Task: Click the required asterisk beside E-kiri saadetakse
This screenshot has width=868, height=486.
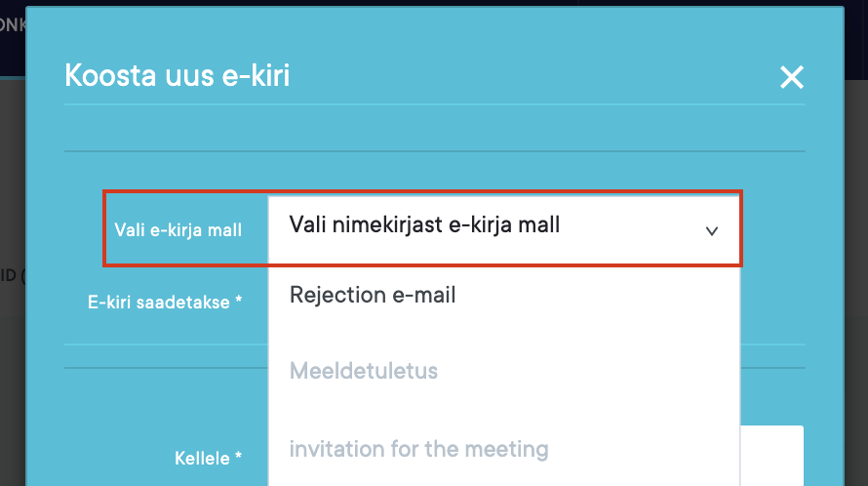Action: (x=238, y=302)
